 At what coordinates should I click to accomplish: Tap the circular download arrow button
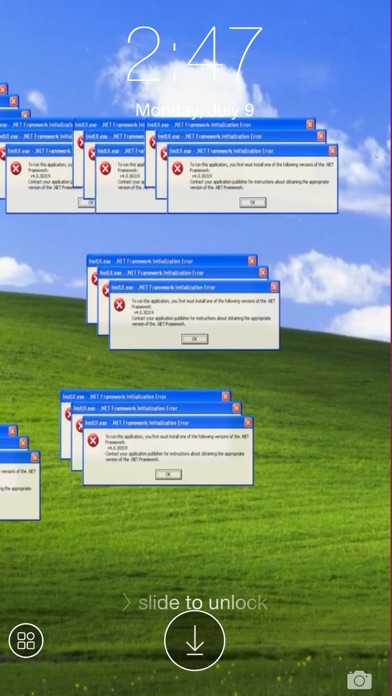click(x=194, y=641)
